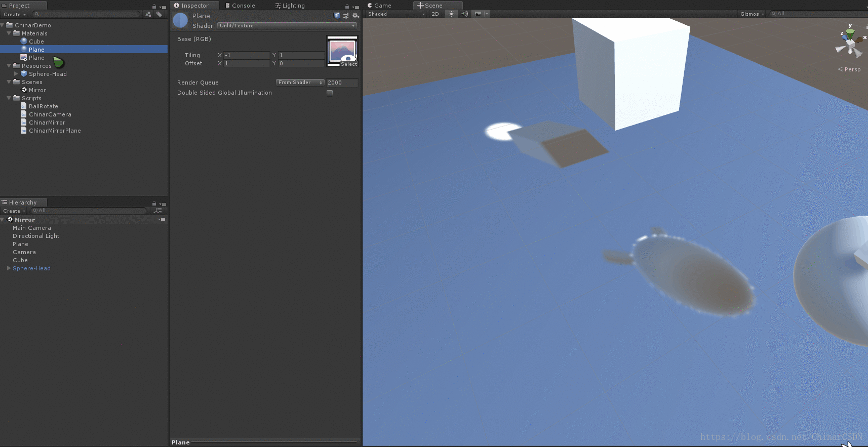Open the Inspector panel options menu

point(356,7)
